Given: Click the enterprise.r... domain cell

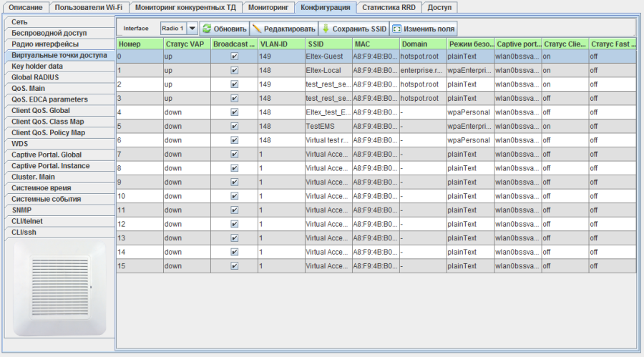Looking at the screenshot, I should pyautogui.click(x=423, y=70).
